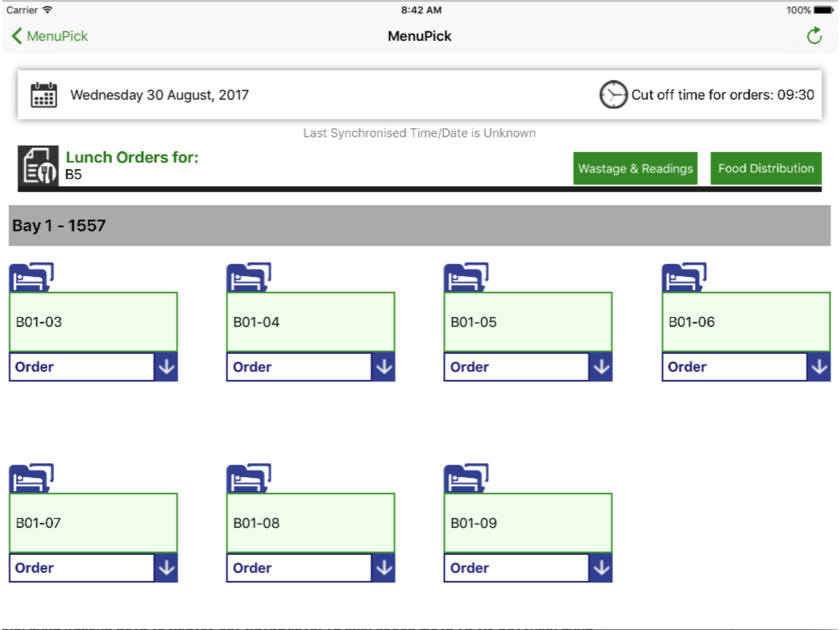Click bed icon above B01-04
Screen dimensions: 840x630
coord(249,277)
